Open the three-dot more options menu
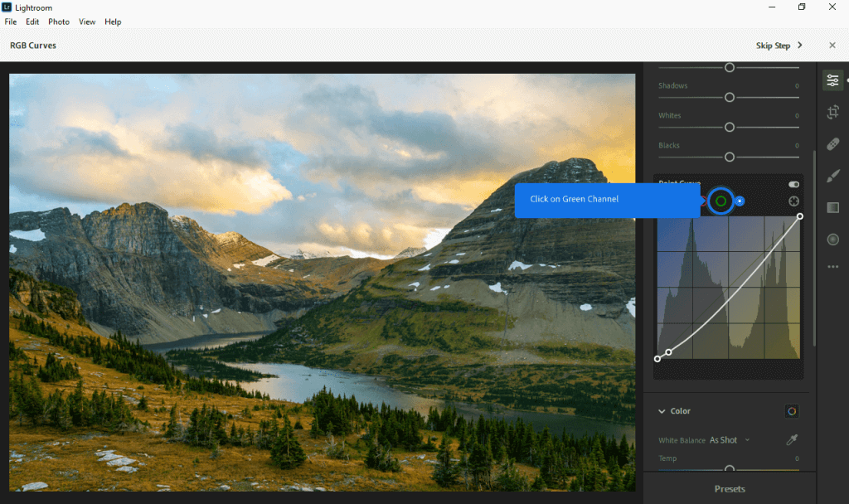 pyautogui.click(x=832, y=266)
